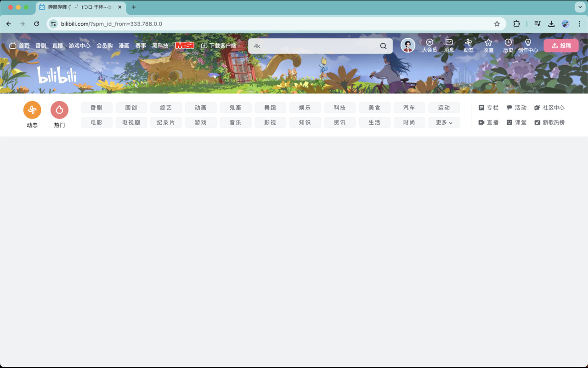The height and width of the screenshot is (368, 588).
Task: View 历史 watch history icon
Action: (508, 46)
